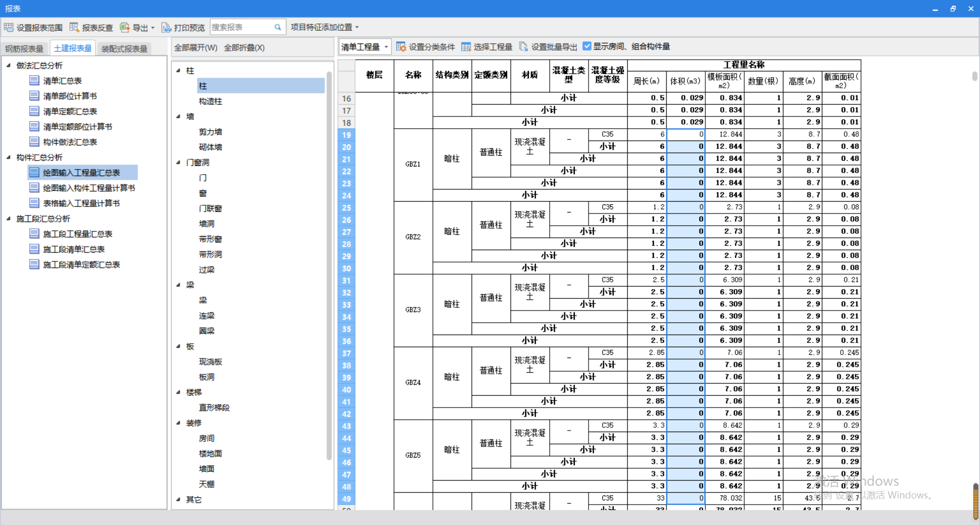The height and width of the screenshot is (526, 980).
Task: Open the 导出 dropdown arrow
Action: (153, 28)
